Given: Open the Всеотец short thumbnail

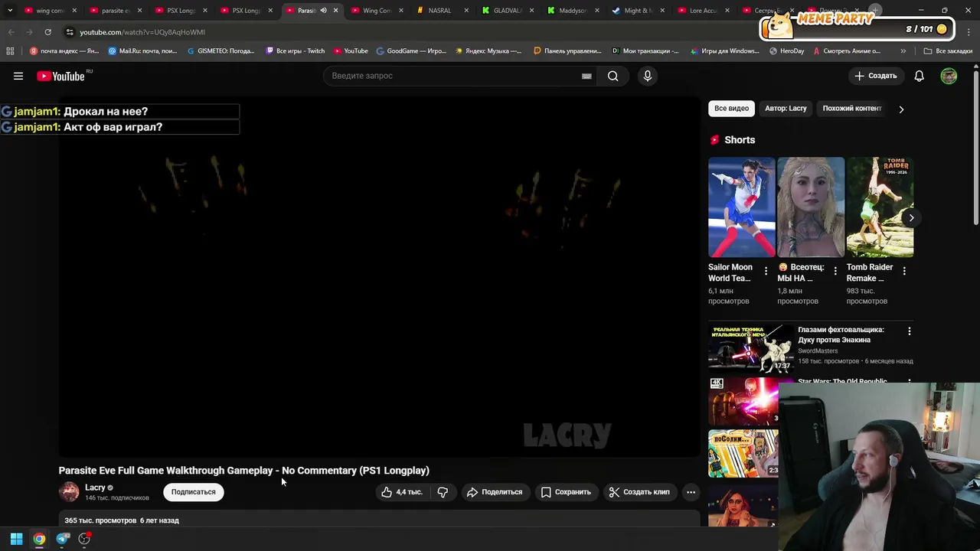Looking at the screenshot, I should [x=811, y=207].
